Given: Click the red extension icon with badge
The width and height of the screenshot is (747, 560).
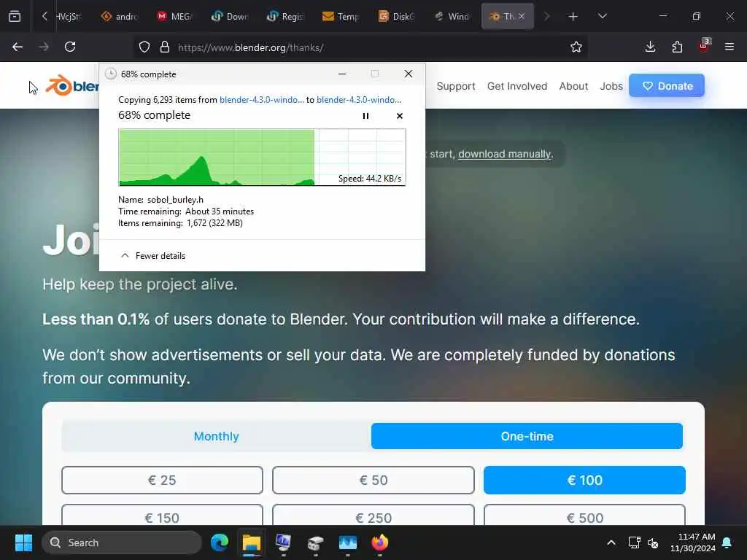Looking at the screenshot, I should click(x=704, y=46).
